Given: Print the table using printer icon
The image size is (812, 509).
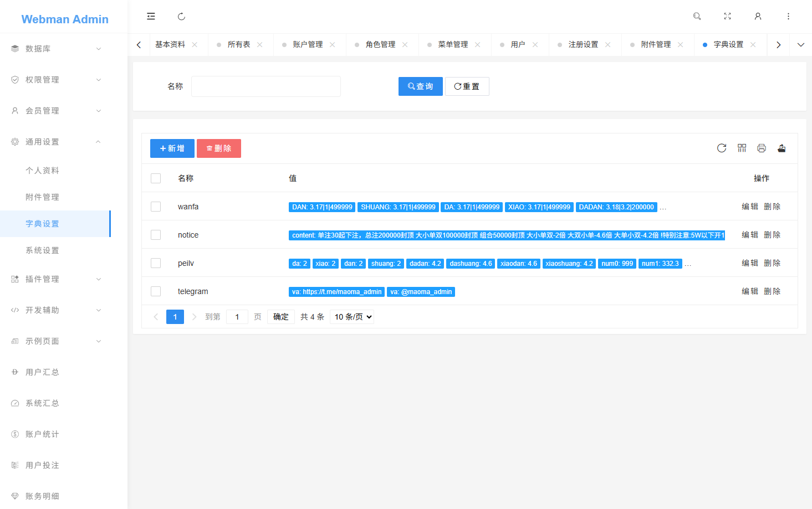Looking at the screenshot, I should pyautogui.click(x=762, y=148).
